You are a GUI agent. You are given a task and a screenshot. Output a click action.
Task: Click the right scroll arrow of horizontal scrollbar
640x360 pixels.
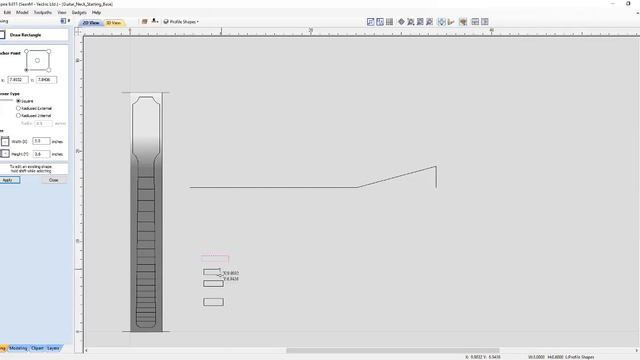pos(636,351)
